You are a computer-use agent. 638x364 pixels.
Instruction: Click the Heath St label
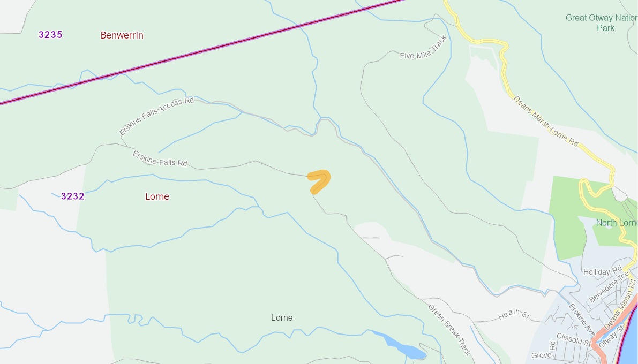[x=514, y=314]
